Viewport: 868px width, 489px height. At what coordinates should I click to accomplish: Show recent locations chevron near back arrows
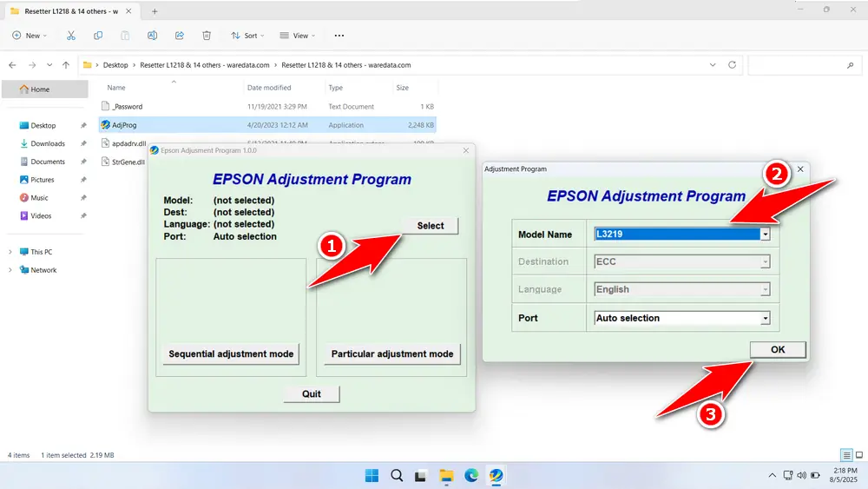pos(49,65)
